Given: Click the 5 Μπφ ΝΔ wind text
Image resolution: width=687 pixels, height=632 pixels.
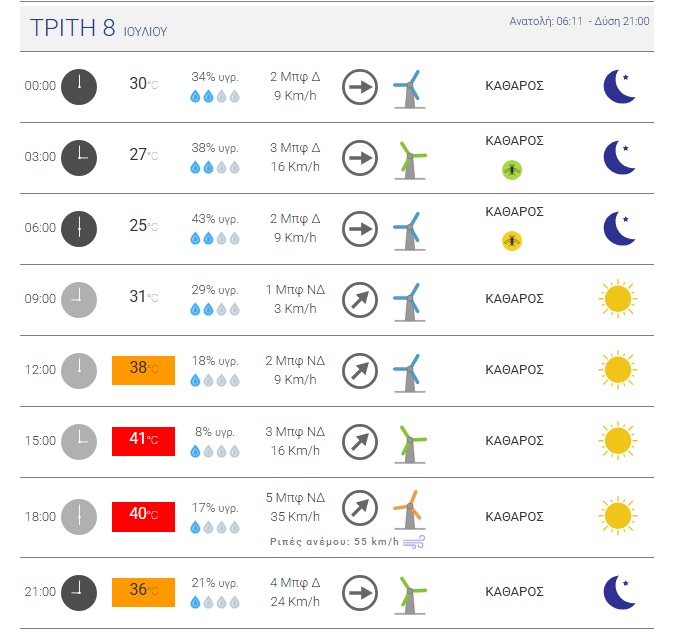Looking at the screenshot, I should pyautogui.click(x=295, y=498).
